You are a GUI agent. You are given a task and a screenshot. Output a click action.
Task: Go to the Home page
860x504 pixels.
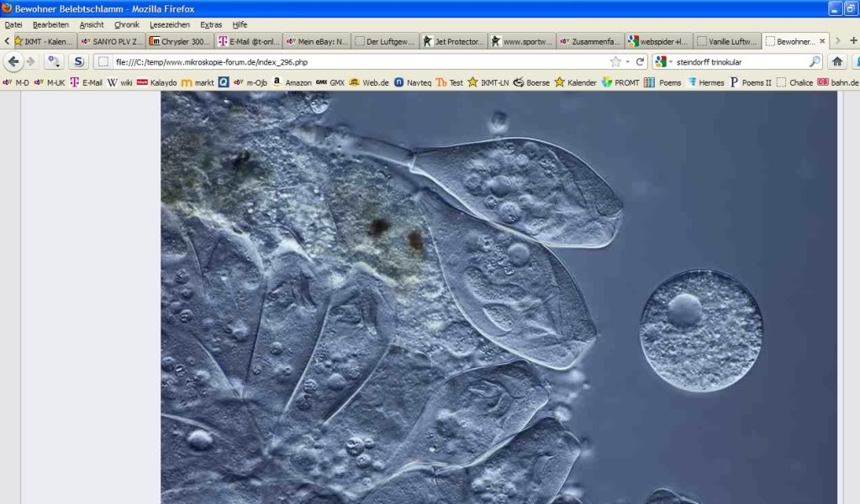point(837,62)
